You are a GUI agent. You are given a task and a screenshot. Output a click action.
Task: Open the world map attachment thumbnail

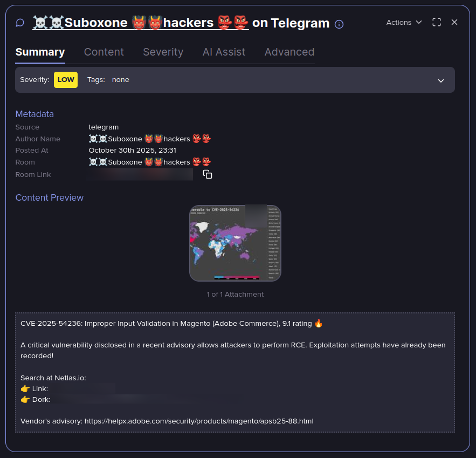(235, 243)
